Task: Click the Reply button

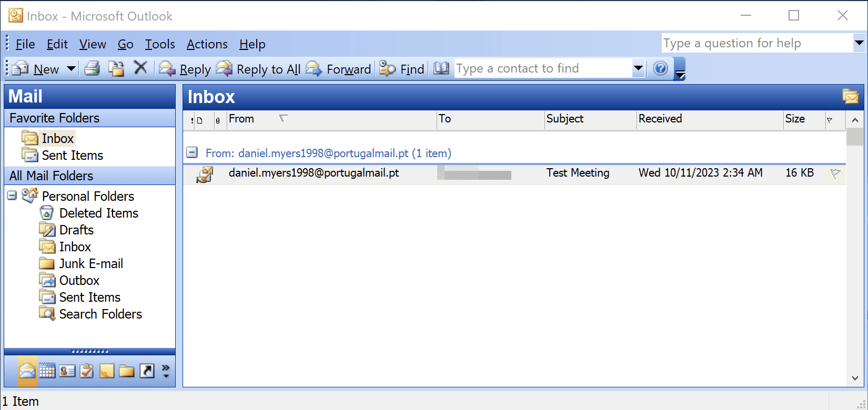Action: coord(185,69)
